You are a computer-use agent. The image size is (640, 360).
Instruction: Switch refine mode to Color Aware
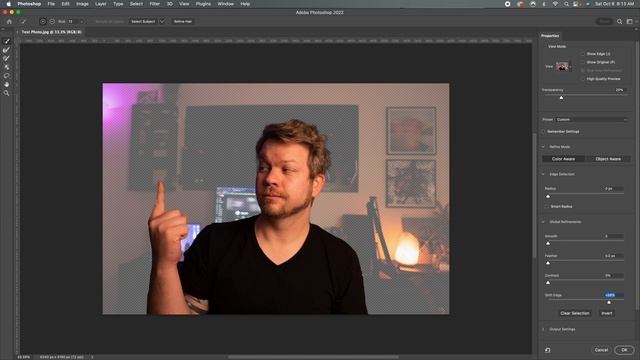click(x=563, y=159)
